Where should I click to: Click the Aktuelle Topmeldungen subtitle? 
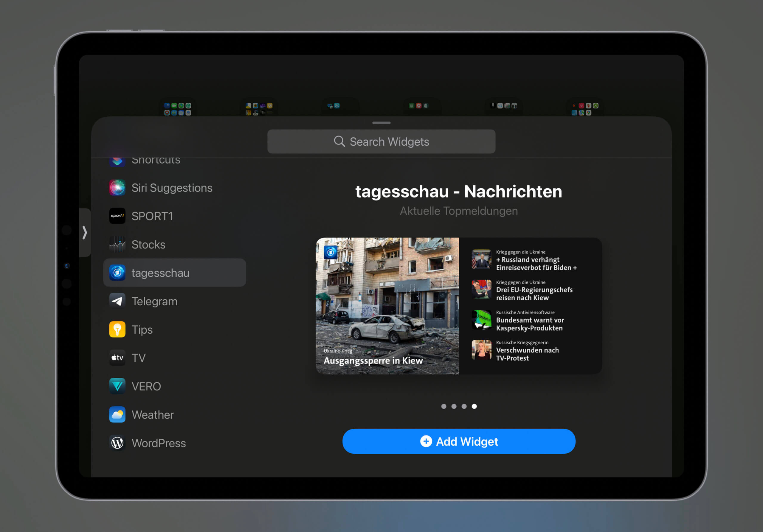[x=459, y=211]
